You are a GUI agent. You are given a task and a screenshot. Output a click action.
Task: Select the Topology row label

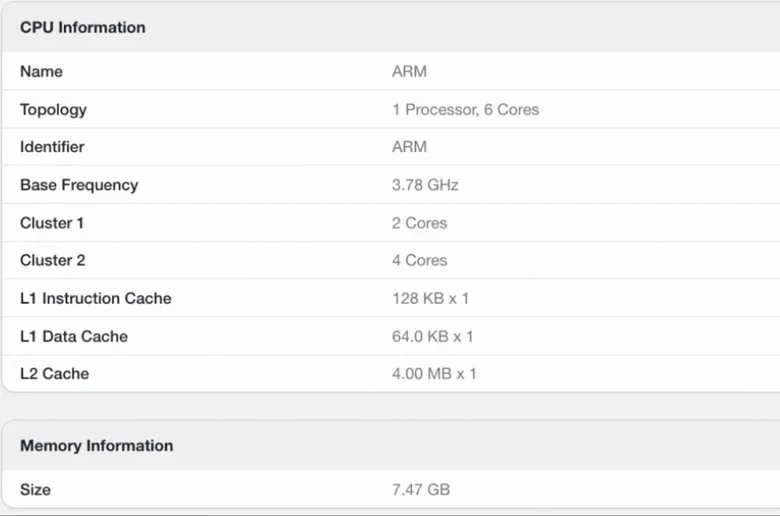tap(53, 109)
